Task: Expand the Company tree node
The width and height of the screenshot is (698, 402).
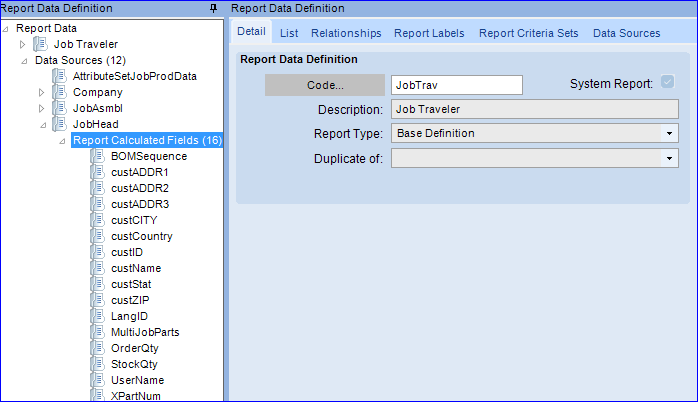Action: coord(41,93)
